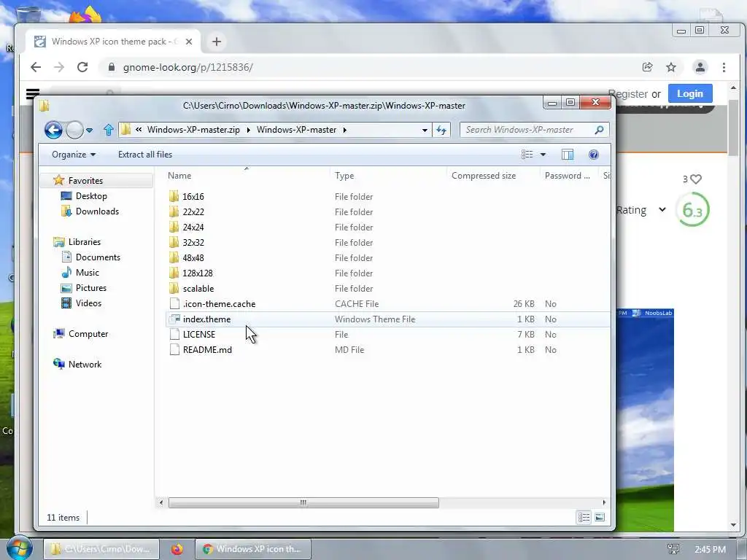Viewport: 747px width, 560px height.
Task: Click the magnifier icon in Explorer search
Action: coord(600,130)
